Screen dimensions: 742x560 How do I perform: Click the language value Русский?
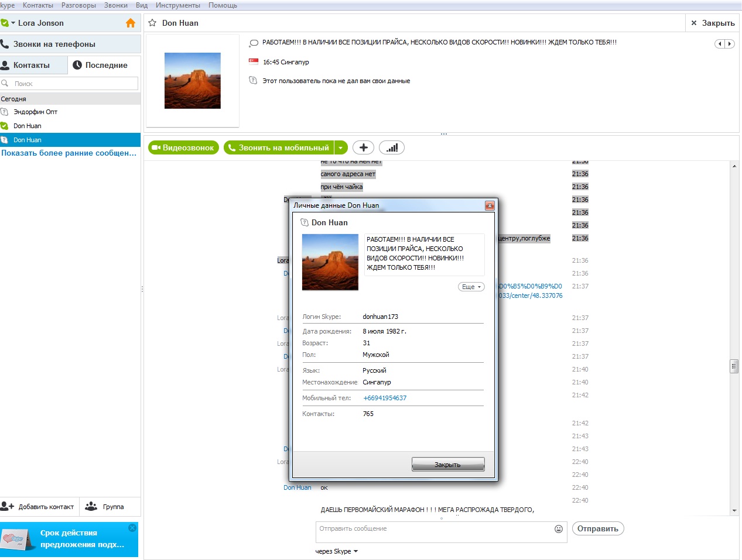click(x=374, y=370)
